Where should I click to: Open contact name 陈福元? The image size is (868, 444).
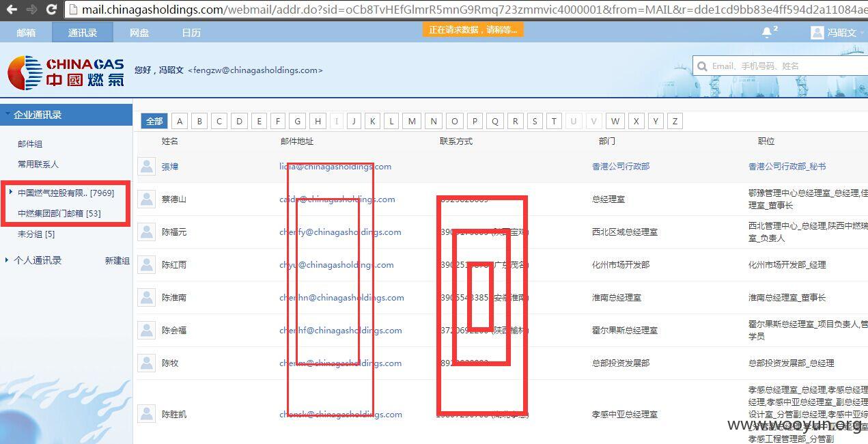coord(174,232)
